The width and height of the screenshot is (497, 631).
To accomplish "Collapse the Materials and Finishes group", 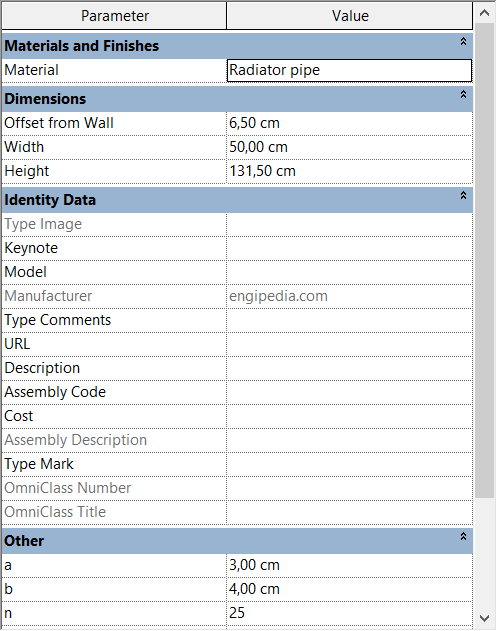I will [x=463, y=41].
